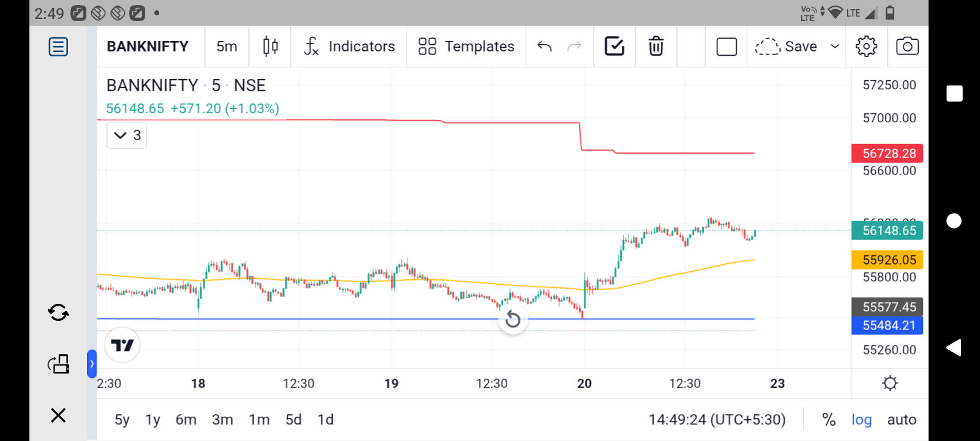Select the 1d date range

point(325,420)
